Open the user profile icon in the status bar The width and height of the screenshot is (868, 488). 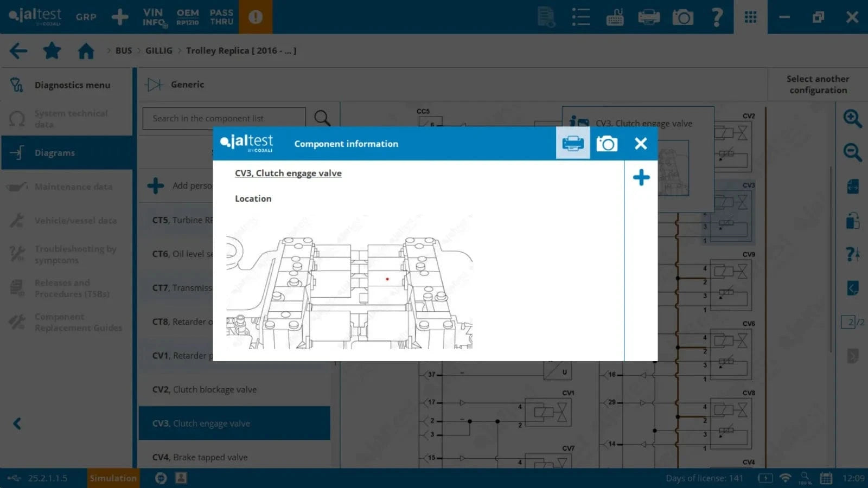(181, 478)
